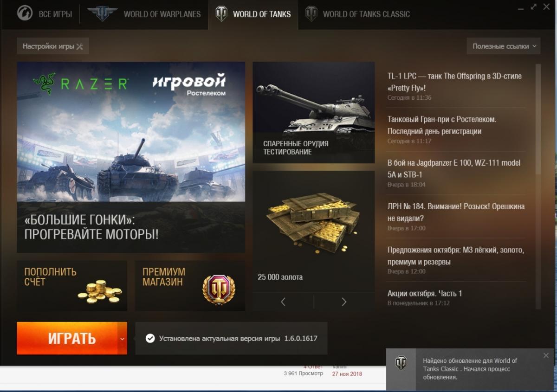Click the World of Tanks Classic shield icon
This screenshot has height=392, width=557.
point(311,14)
